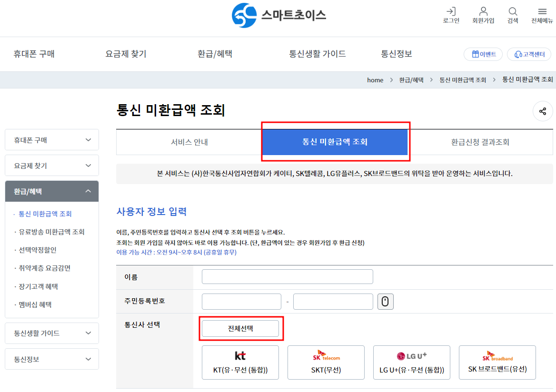
Task: Select the LG U+(유·무선 (통합)) carrier option
Action: [x=411, y=363]
